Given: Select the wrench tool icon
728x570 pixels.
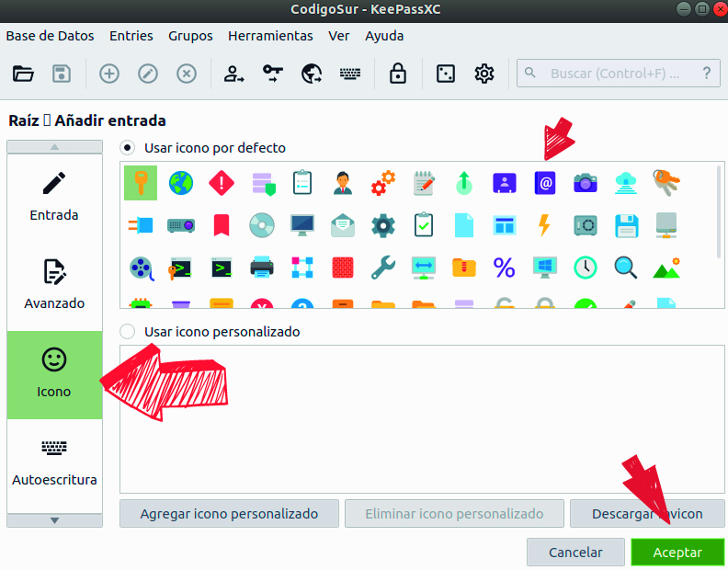Looking at the screenshot, I should (383, 268).
